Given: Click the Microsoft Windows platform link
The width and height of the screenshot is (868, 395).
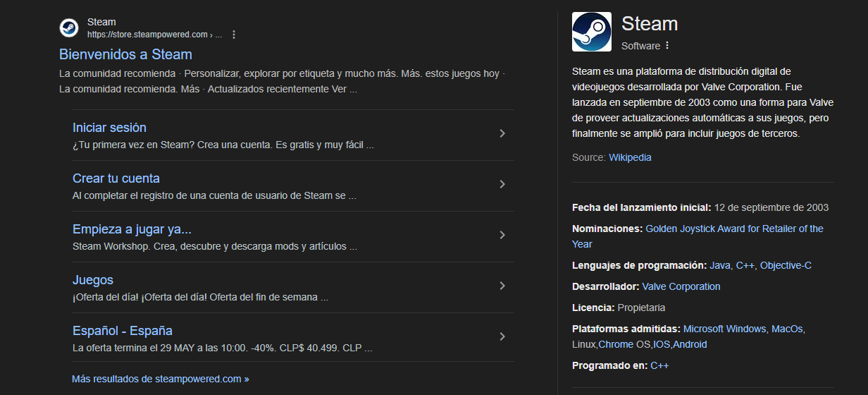Looking at the screenshot, I should [x=724, y=329].
